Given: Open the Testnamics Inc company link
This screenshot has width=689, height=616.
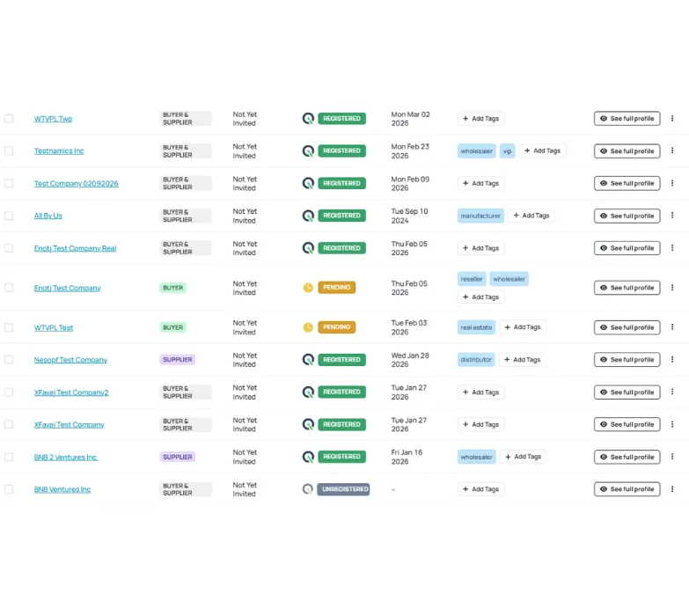Looking at the screenshot, I should [x=59, y=150].
